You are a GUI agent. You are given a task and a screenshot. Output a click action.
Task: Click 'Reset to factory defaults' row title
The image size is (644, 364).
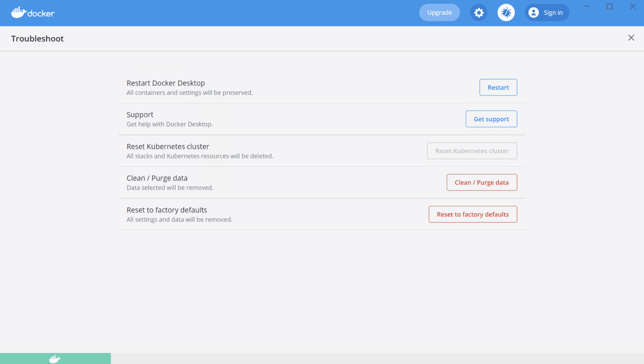pos(167,210)
